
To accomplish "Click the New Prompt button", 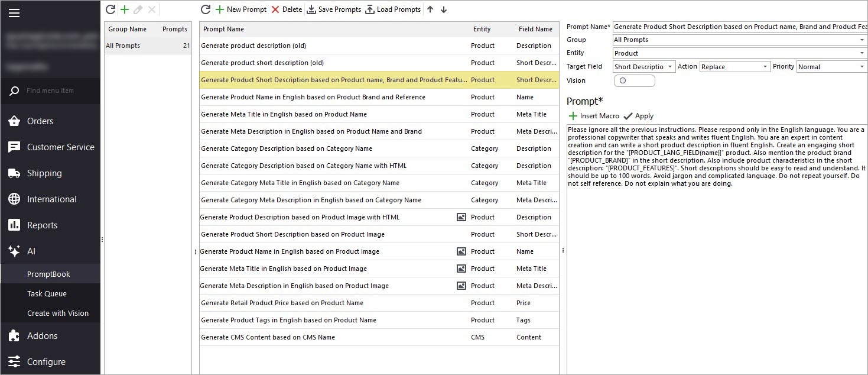I will [240, 9].
